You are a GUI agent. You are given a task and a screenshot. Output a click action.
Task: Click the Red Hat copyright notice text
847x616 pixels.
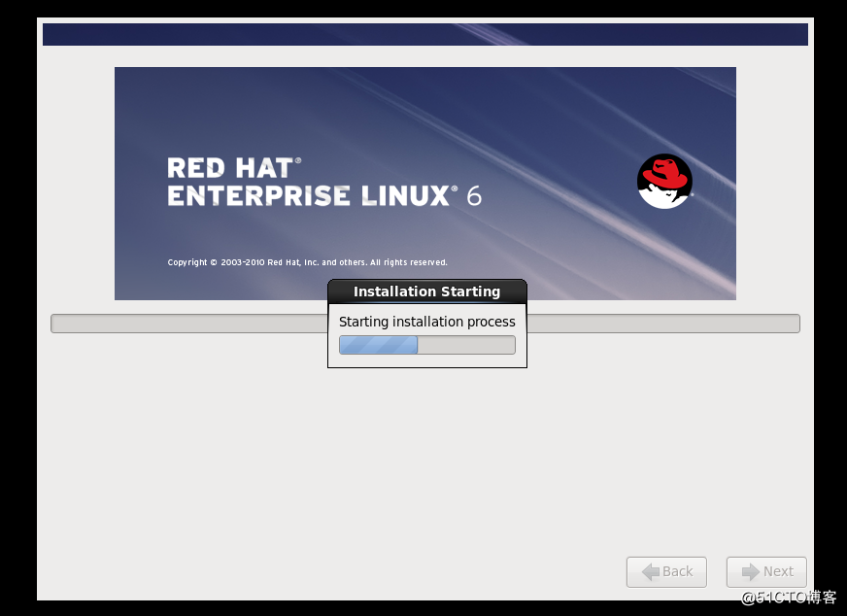coord(307,262)
